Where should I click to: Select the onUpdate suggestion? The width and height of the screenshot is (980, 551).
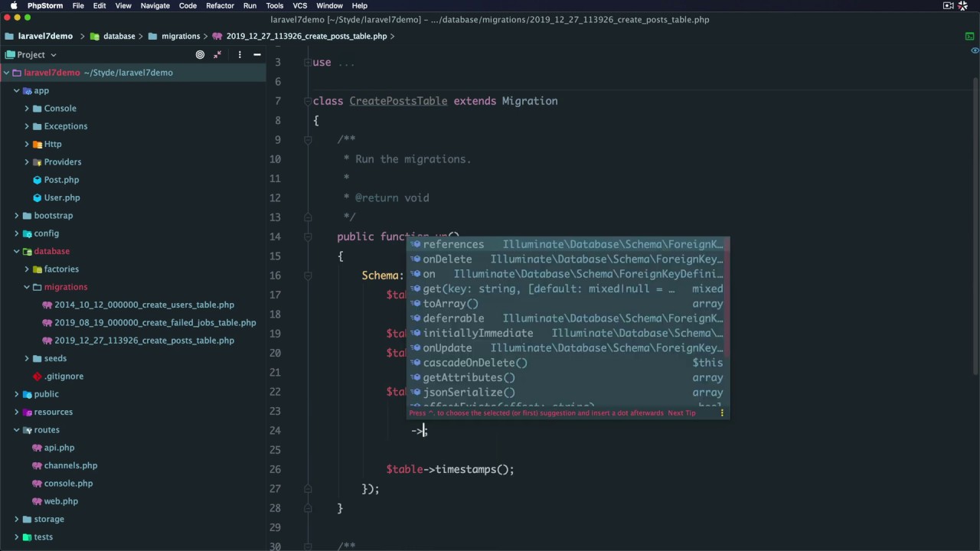(x=567, y=347)
